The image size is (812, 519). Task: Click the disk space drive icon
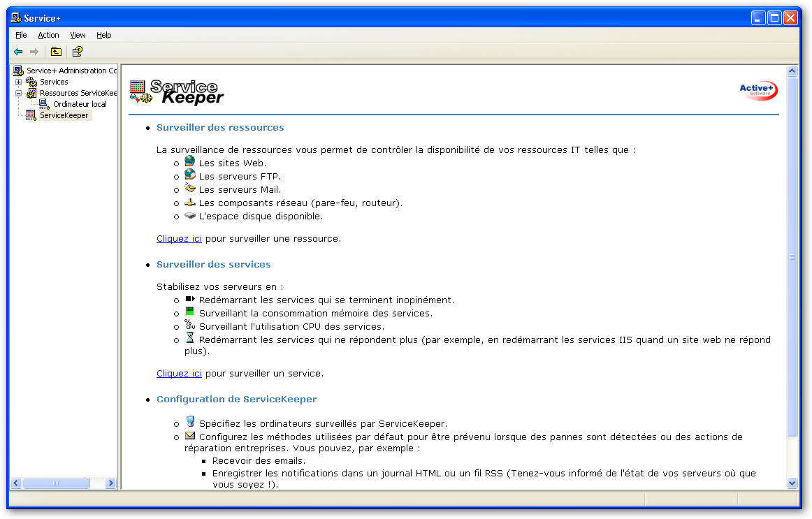click(190, 215)
